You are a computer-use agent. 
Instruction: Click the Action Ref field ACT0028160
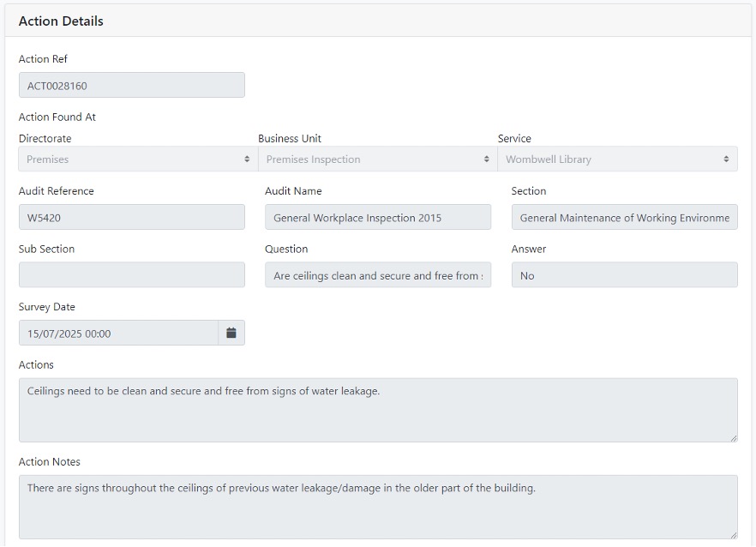(131, 86)
